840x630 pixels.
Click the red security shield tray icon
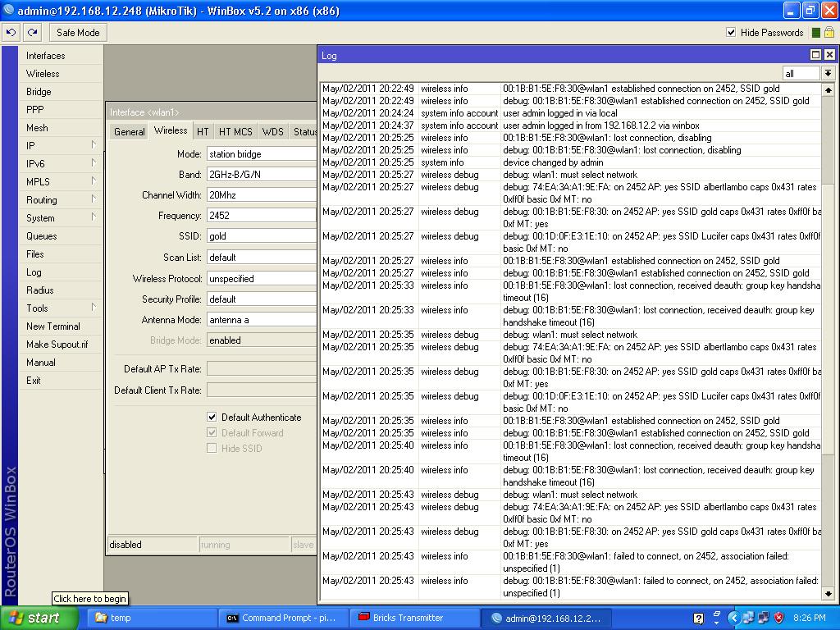[x=778, y=618]
